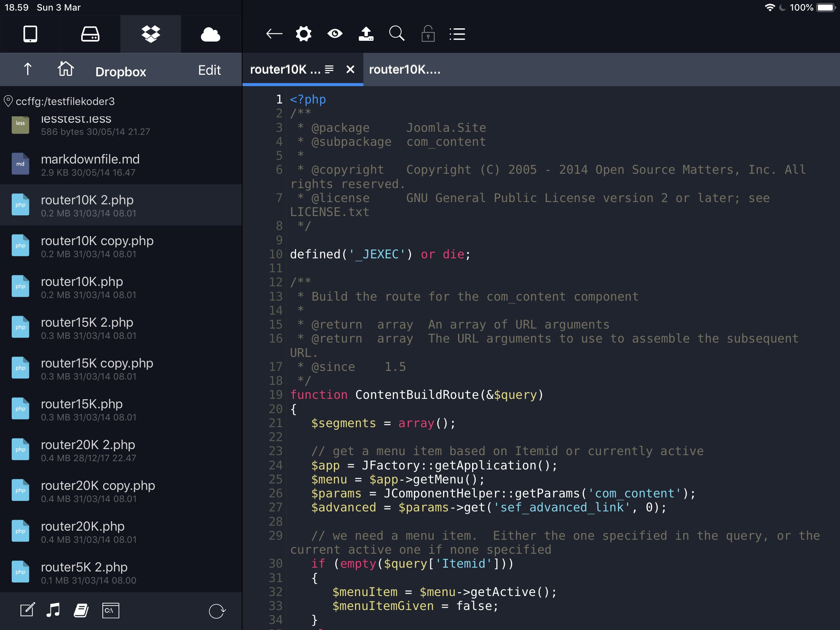Select the Dropbox storage tab
Screen dimensions: 840x630
(150, 34)
